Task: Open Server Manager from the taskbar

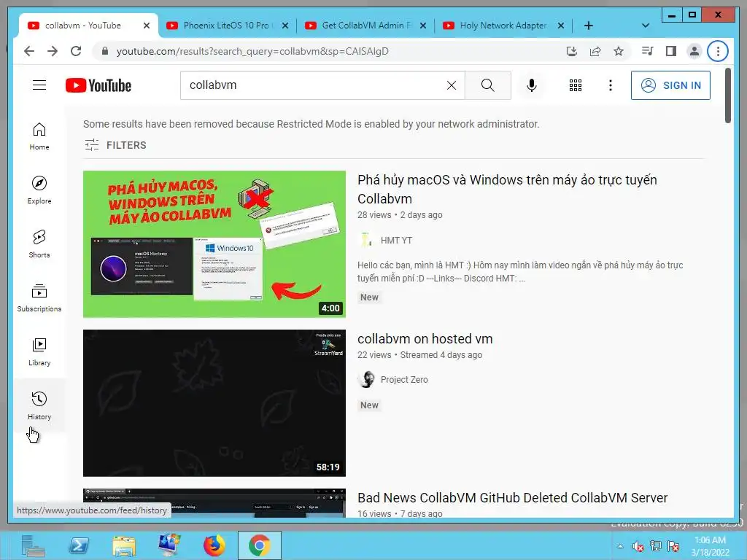Action: (x=33, y=545)
